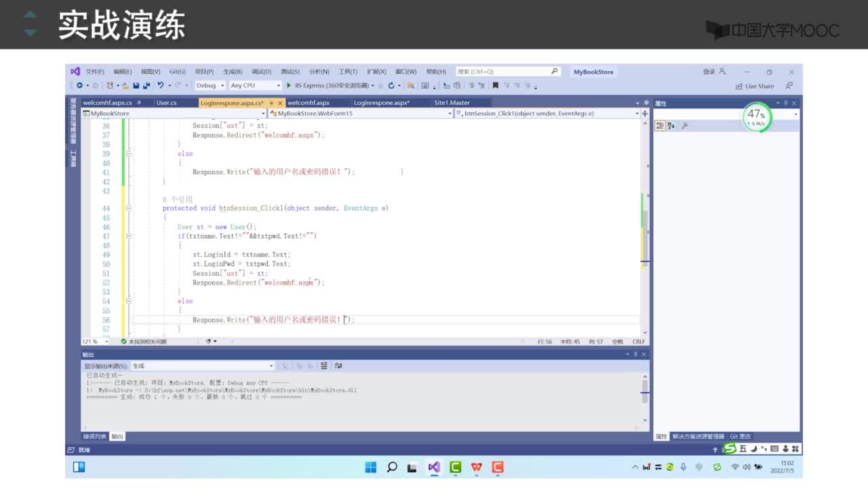Select Categorized view in Properties panel
868x488 pixels.
[660, 126]
